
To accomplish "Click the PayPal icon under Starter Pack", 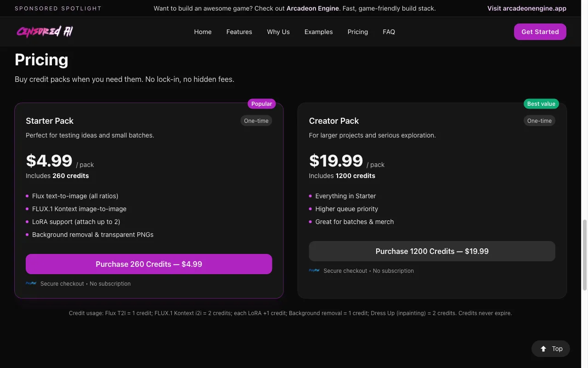I will coord(31,283).
